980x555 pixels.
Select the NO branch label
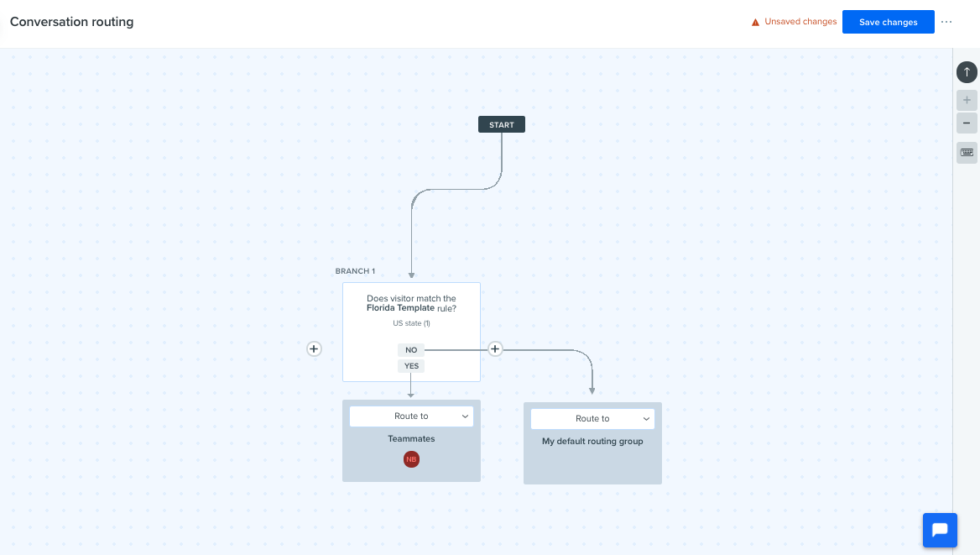pos(410,350)
